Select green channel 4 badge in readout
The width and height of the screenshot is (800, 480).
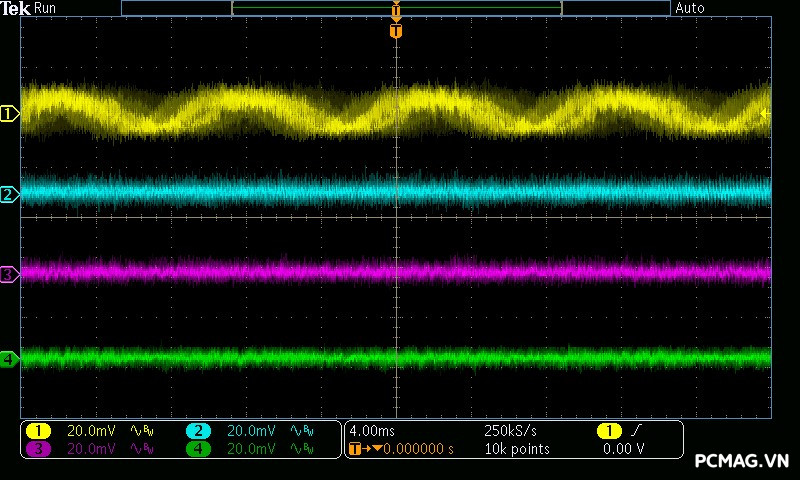click(198, 449)
